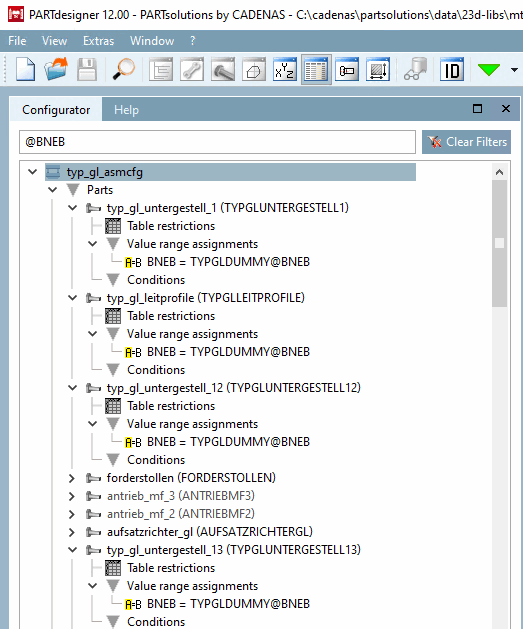Screen dimensions: 523x629
Task: Click the vertical scrollbar thumb
Action: coord(499,243)
